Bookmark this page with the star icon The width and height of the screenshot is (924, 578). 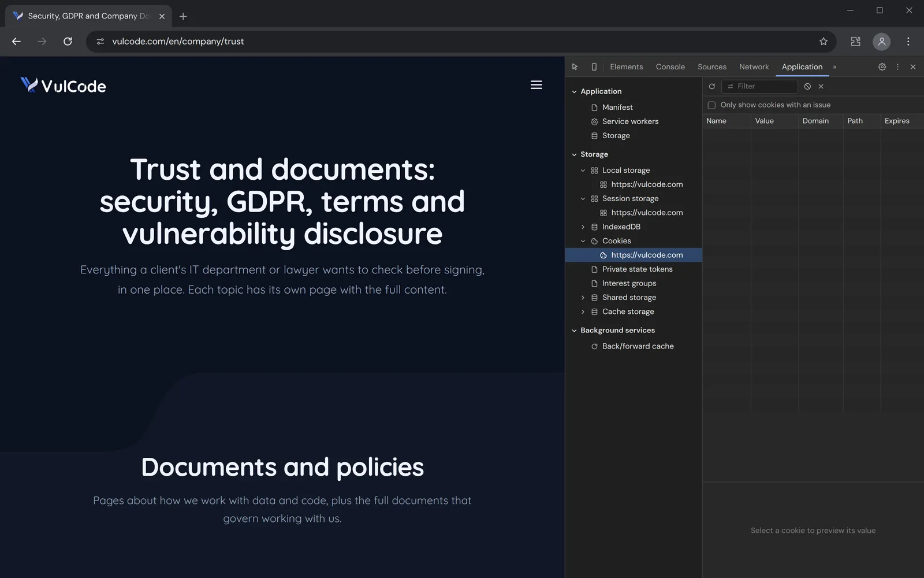[x=824, y=42]
